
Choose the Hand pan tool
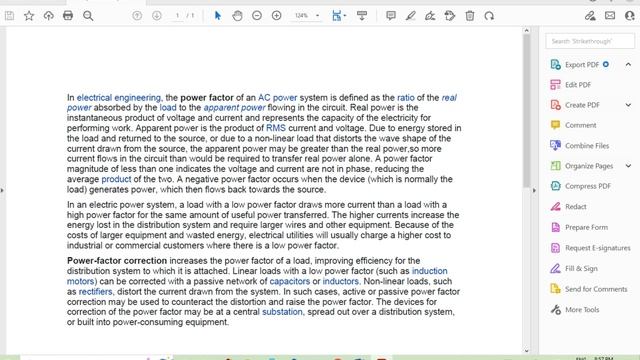(x=237, y=16)
